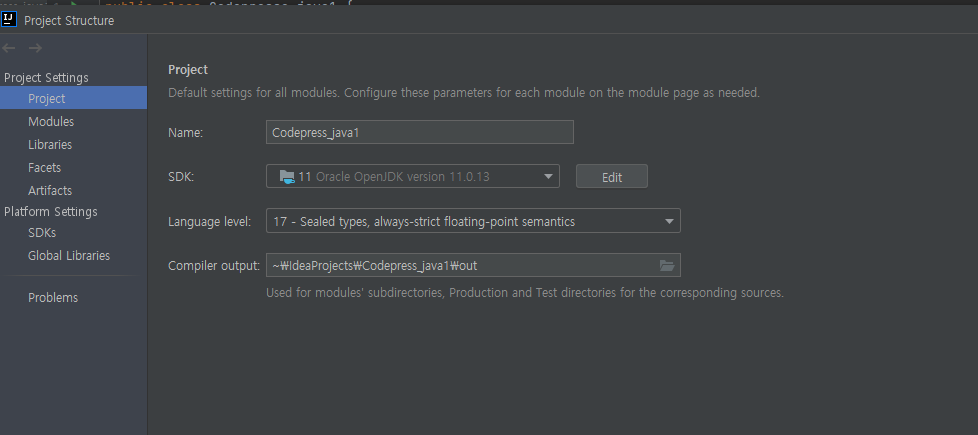Viewport: 978px width, 435px height.
Task: Select Project in Project Settings
Action: pyautogui.click(x=73, y=99)
